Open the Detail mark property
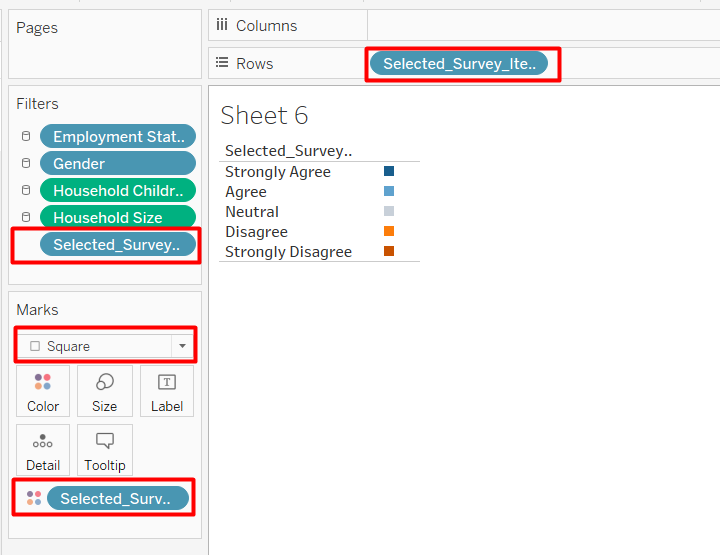The image size is (720, 555). click(43, 450)
